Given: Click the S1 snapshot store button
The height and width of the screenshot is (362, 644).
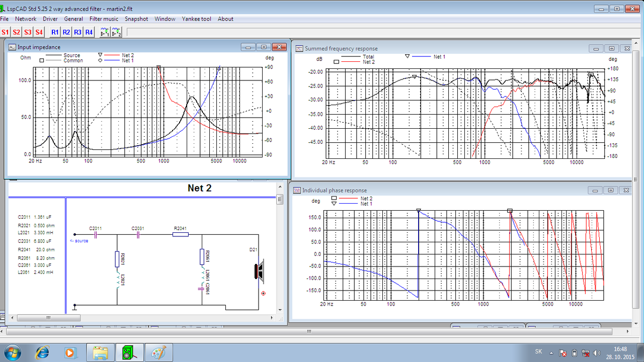Looking at the screenshot, I should click(x=5, y=32).
